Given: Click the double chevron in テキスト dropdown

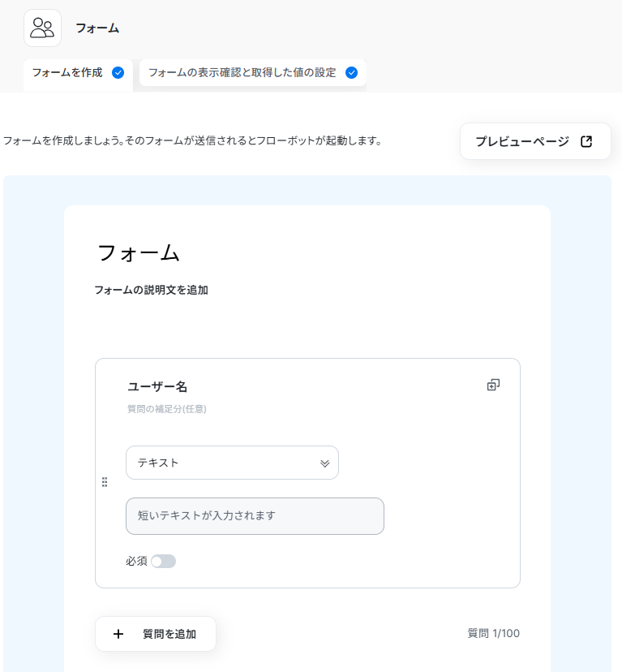Looking at the screenshot, I should pyautogui.click(x=324, y=463).
